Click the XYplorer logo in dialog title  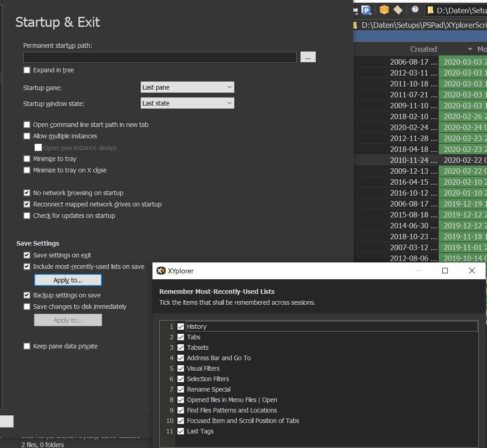click(x=161, y=271)
